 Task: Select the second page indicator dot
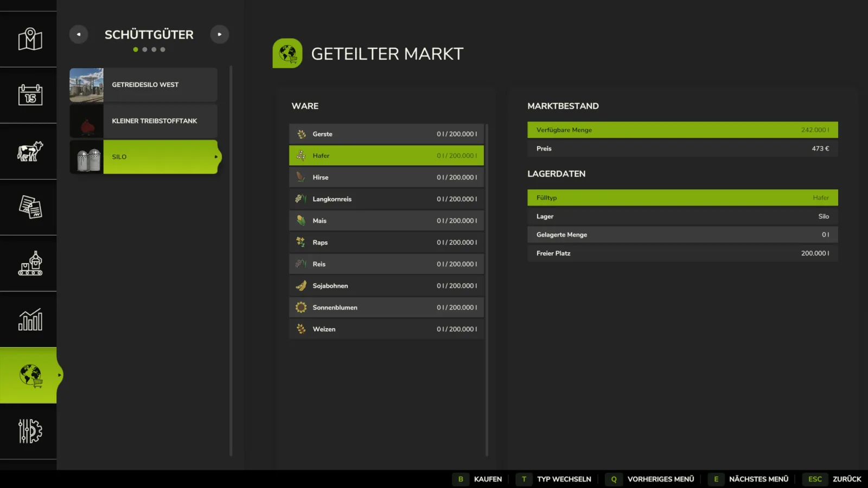(x=145, y=49)
